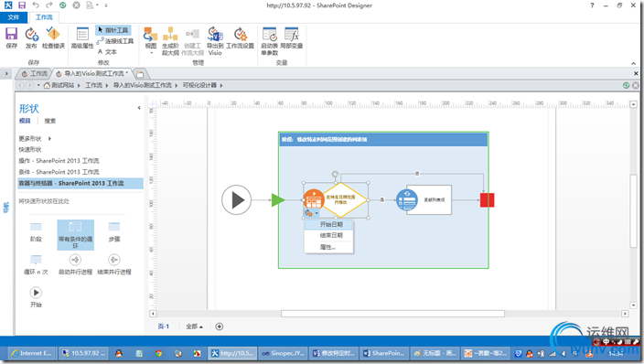644x364 pixels.
Task: Select the 步骤 (Step) shape
Action: click(114, 231)
